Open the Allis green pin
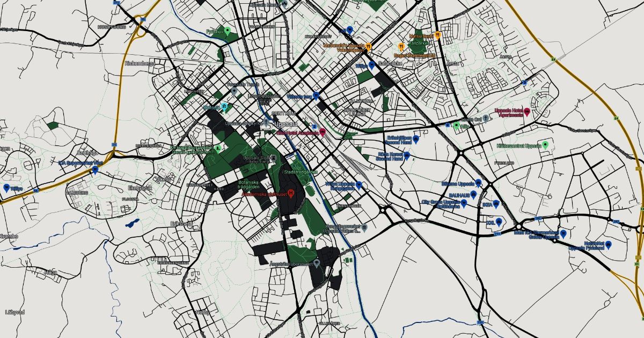Viewport: 644px width, 338px height. 457,126
